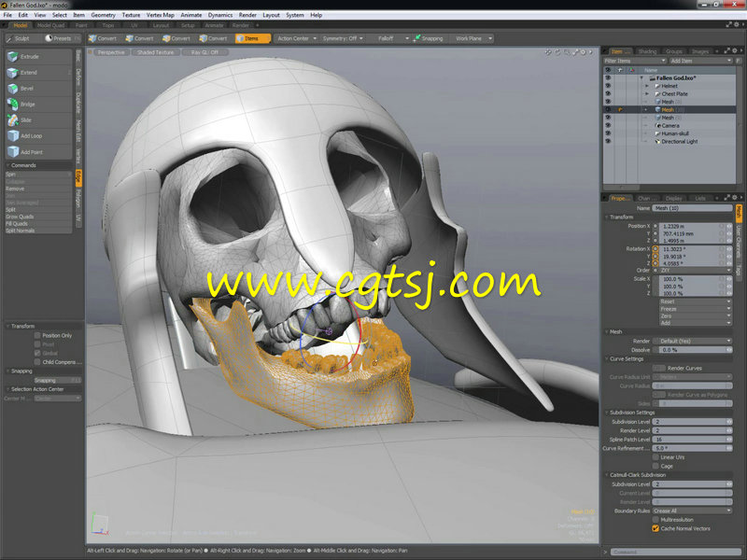Click the Human-skull item icon

pos(657,133)
